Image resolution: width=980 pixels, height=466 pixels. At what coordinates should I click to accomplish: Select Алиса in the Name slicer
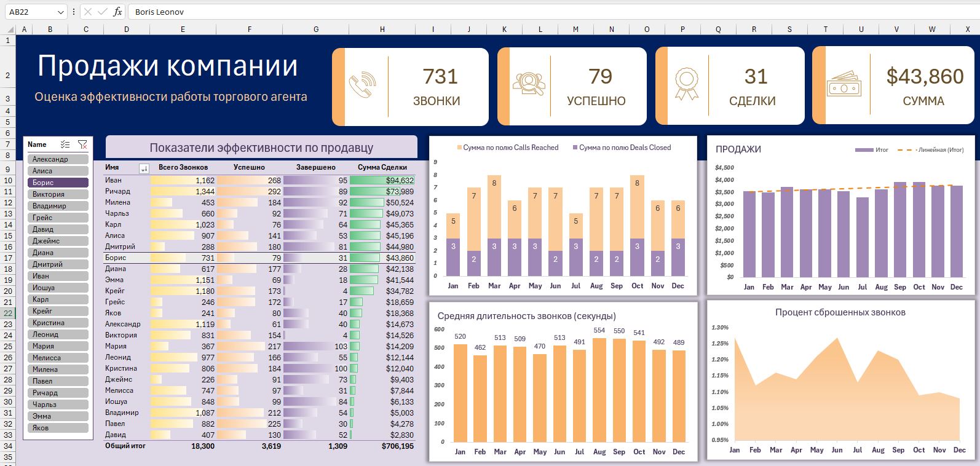coord(58,171)
